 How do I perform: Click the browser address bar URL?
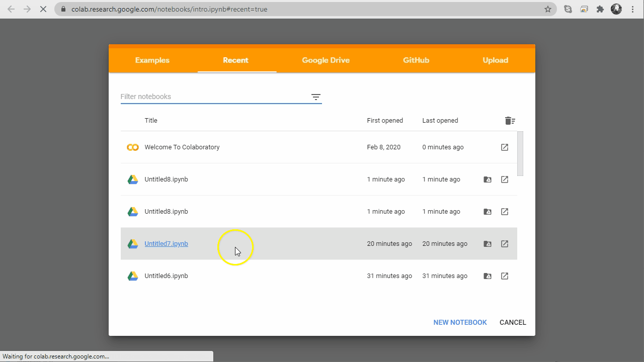click(x=169, y=9)
